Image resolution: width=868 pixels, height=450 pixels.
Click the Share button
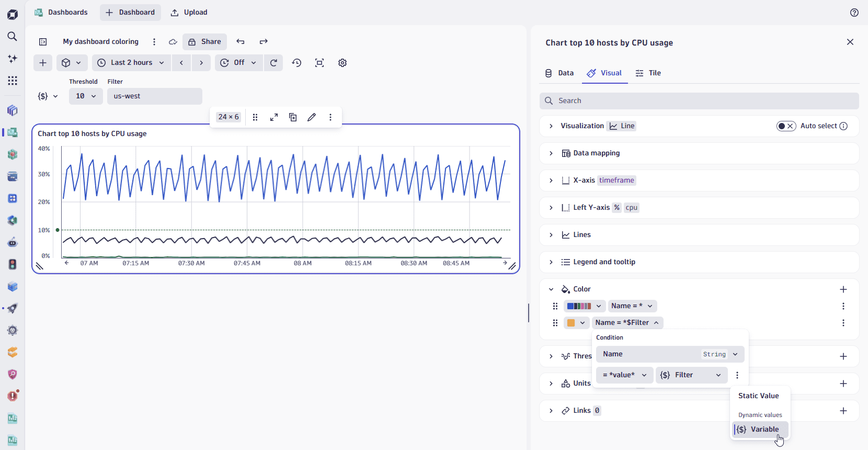pos(204,42)
